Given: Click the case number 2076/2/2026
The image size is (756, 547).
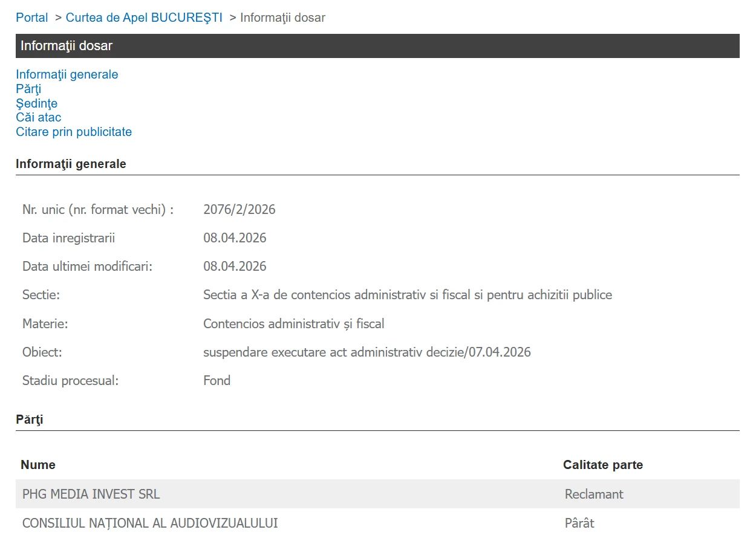Looking at the screenshot, I should click(239, 210).
